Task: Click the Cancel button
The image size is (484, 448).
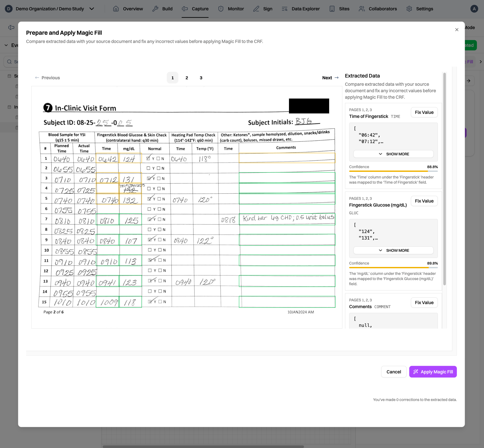Action: pos(393,372)
